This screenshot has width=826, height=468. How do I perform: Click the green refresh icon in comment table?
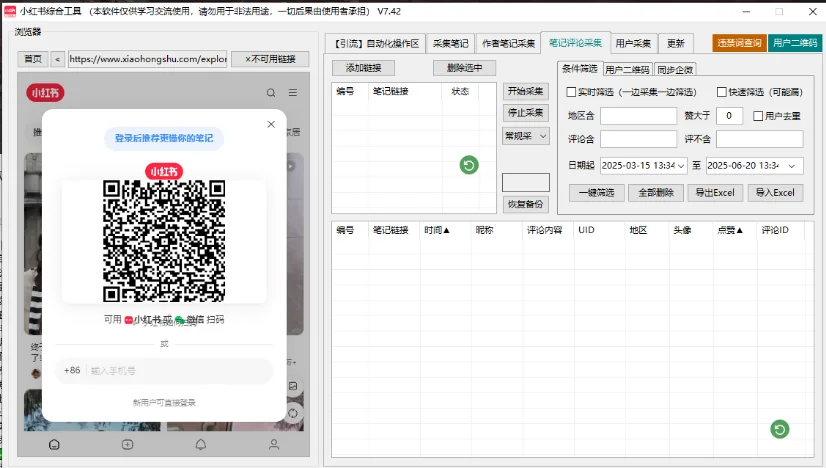[780, 429]
